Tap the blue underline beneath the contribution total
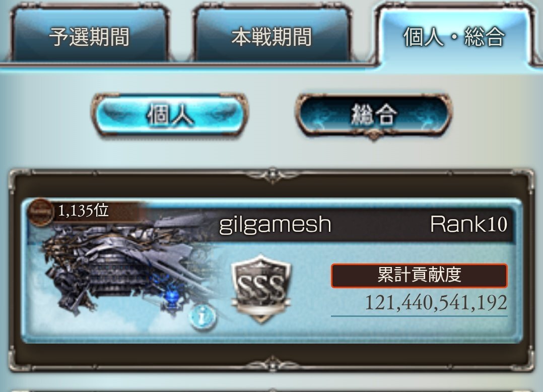 [x=419, y=316]
